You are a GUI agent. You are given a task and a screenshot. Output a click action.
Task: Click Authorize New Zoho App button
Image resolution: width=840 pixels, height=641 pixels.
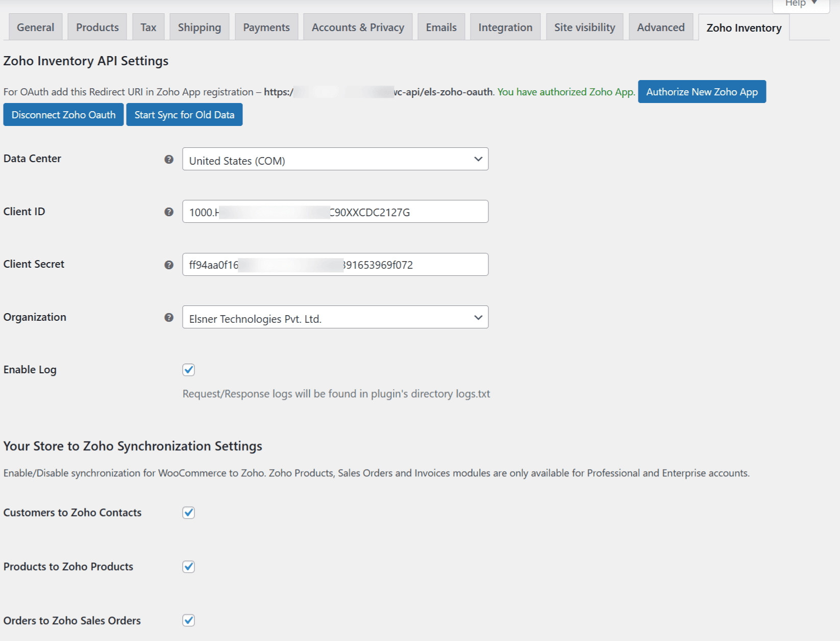(x=701, y=92)
